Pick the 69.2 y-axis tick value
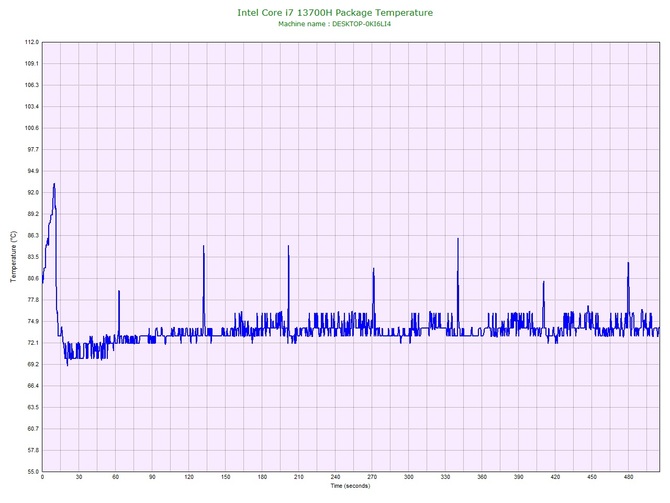 33,365
